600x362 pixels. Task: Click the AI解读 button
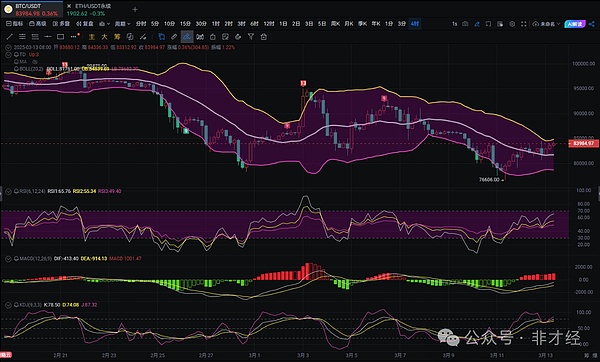pos(574,24)
